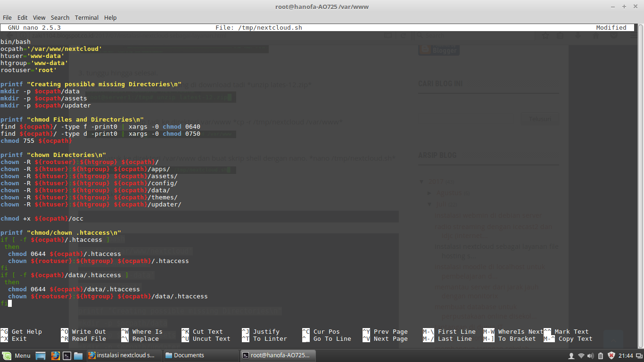Click the printf "chown Directories\n" line
Viewport: 644px width, 362px height.
pyautogui.click(x=53, y=155)
